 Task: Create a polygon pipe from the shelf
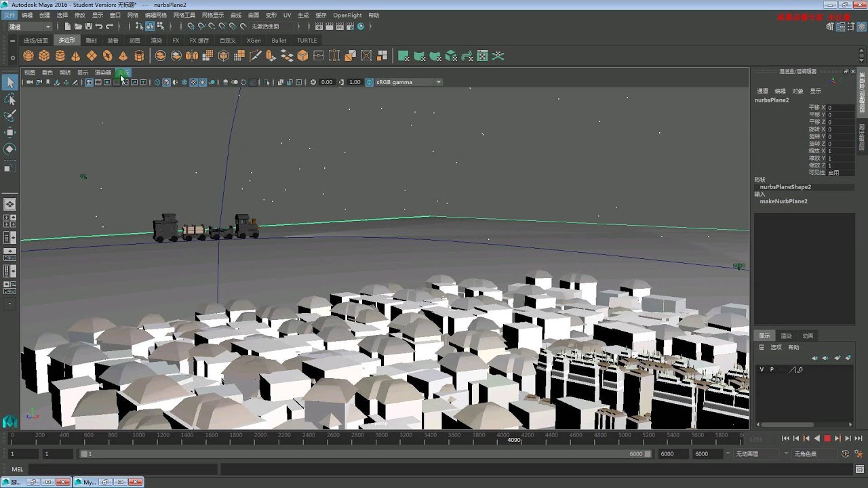pos(139,56)
